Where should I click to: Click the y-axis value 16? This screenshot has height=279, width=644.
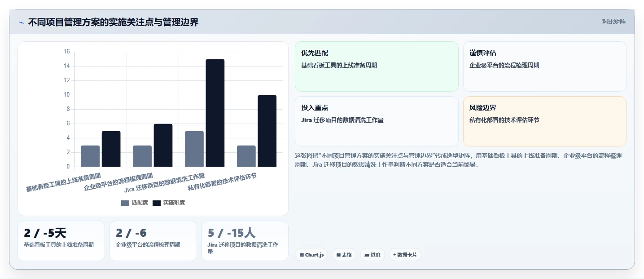[66, 52]
